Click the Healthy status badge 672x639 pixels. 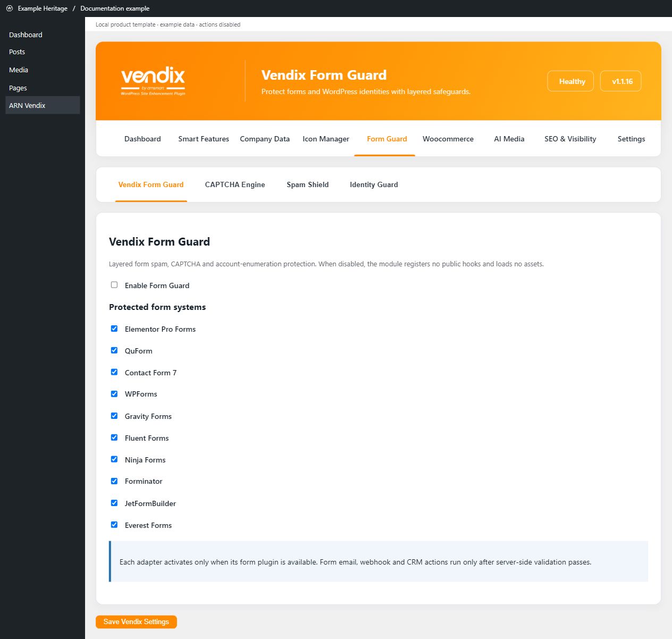tap(570, 81)
